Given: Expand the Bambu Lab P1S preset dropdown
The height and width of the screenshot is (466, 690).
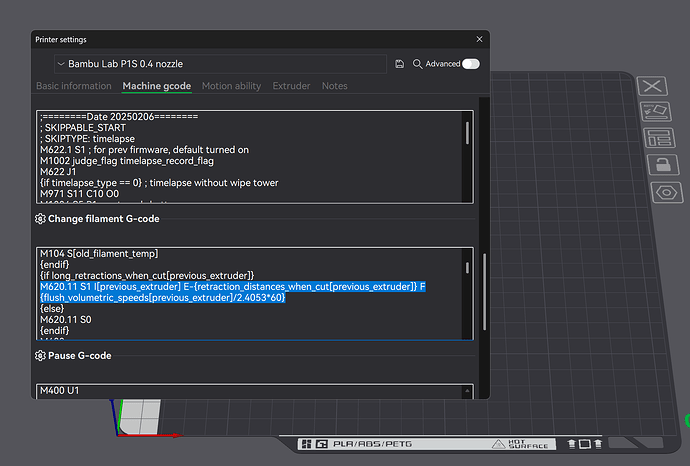Looking at the screenshot, I should 220,64.
